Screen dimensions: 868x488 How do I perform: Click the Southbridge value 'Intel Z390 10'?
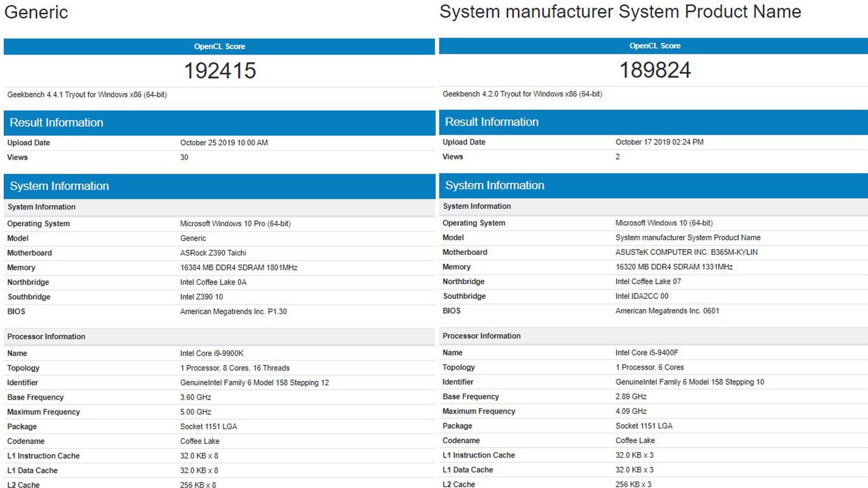tap(202, 297)
